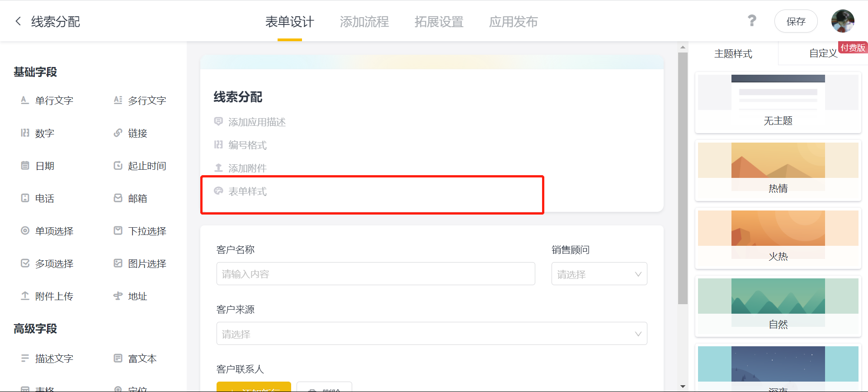
Task: Select the 起止时间 field icon
Action: click(x=118, y=166)
